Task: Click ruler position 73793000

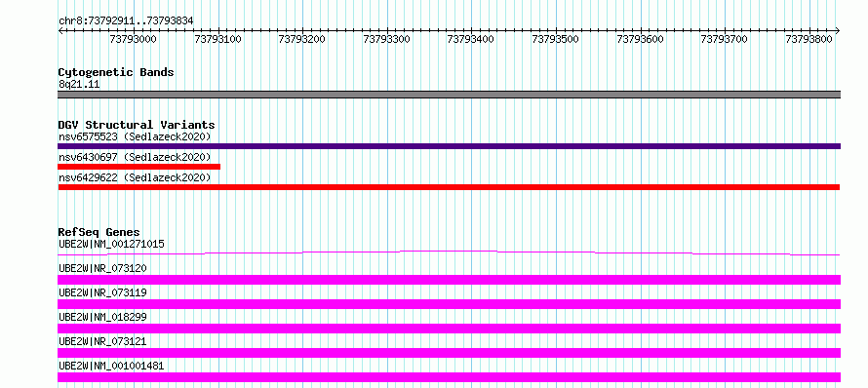Action: (134, 39)
